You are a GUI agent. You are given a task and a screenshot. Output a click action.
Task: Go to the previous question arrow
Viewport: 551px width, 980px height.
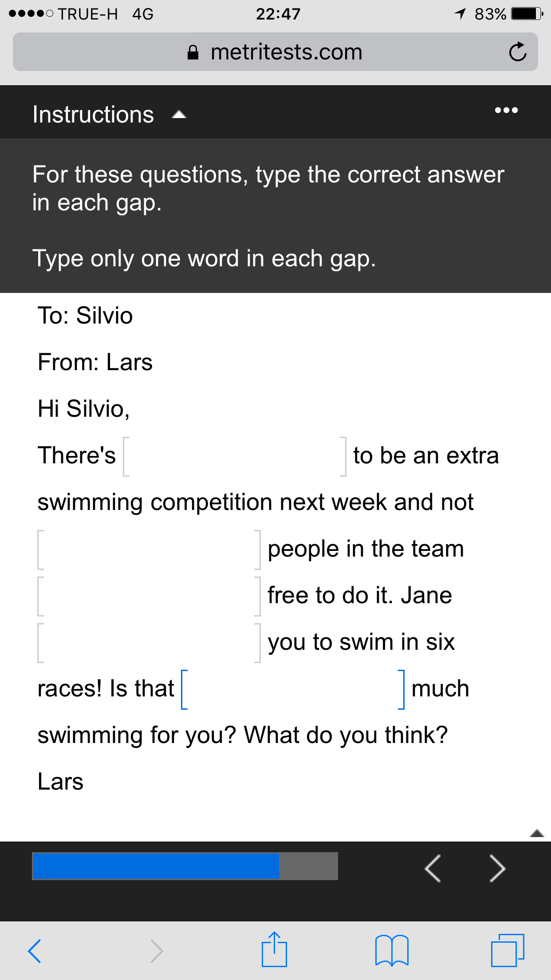433,868
